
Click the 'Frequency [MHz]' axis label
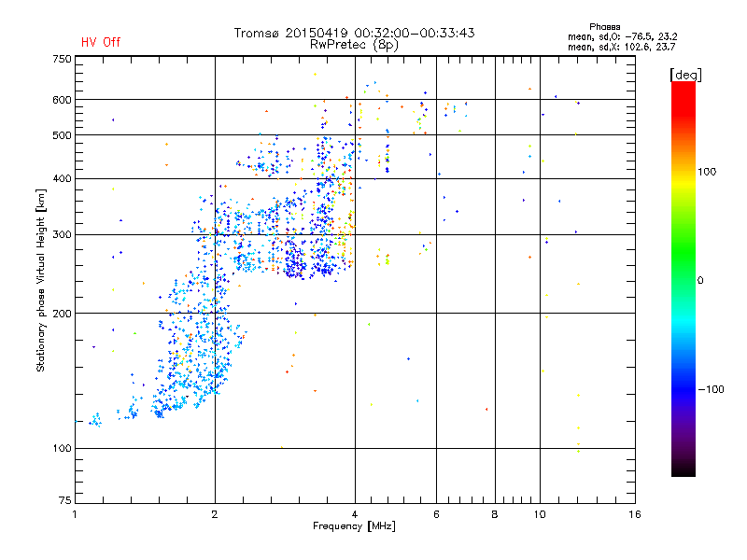(354, 526)
